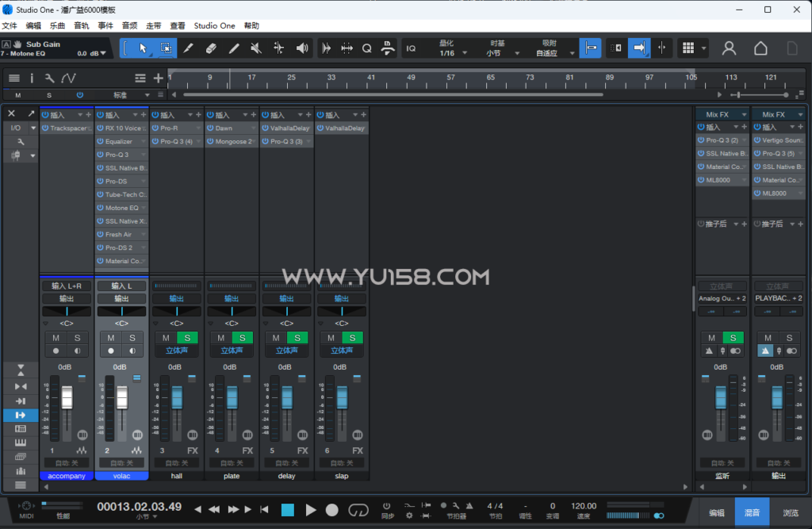The width and height of the screenshot is (812, 529).
Task: Open the 音轨 menu
Action: [x=82, y=26]
